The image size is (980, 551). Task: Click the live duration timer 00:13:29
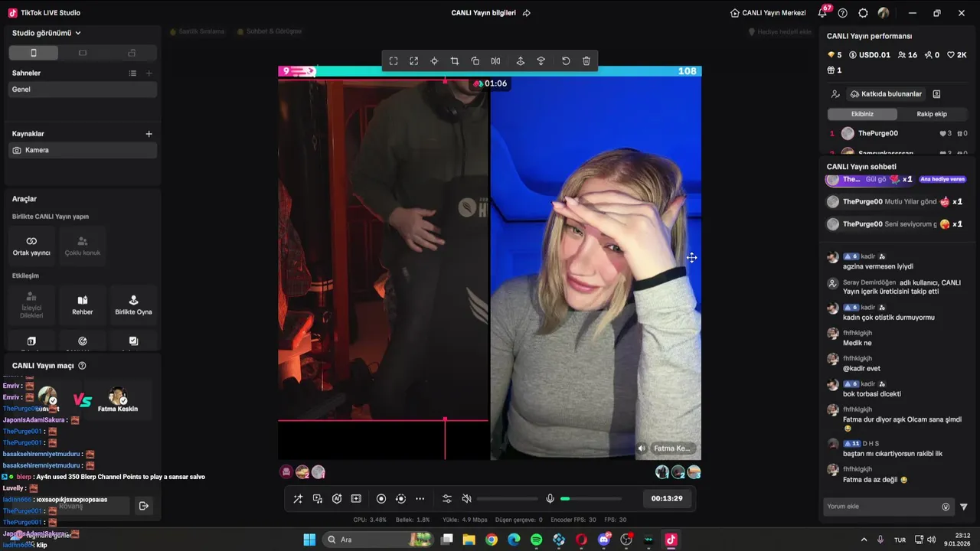click(667, 499)
